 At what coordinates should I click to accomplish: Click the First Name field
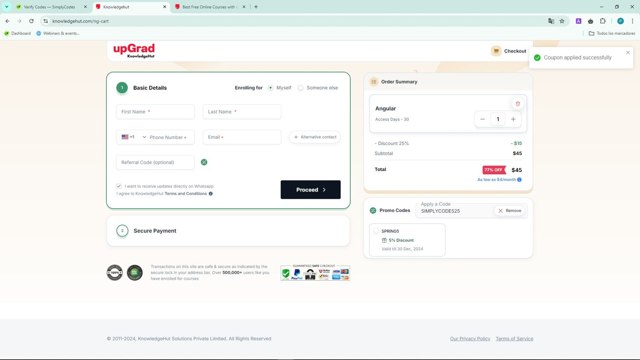click(x=155, y=112)
